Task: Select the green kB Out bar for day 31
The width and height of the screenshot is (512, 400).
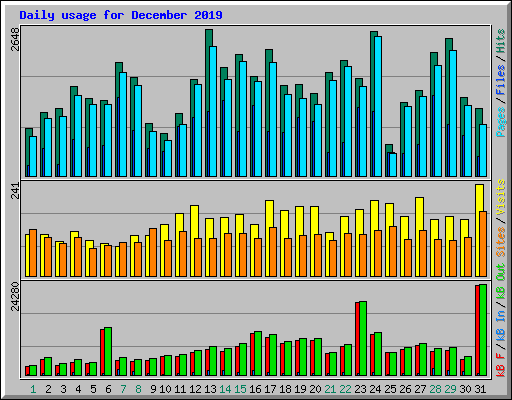Action: (x=483, y=330)
